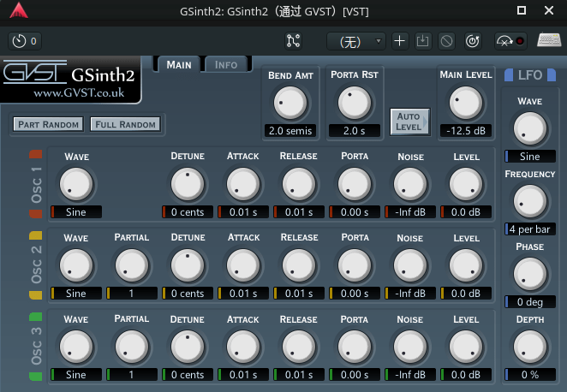Image resolution: width=567 pixels, height=392 pixels.
Task: Click the 0 % depth value
Action: coord(530,375)
